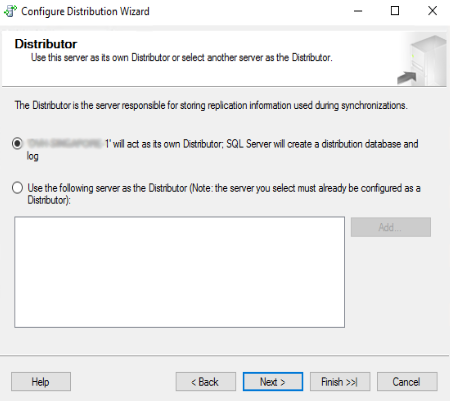Click the server graphic in the header banner
This screenshot has height=401, width=450.
(x=422, y=60)
